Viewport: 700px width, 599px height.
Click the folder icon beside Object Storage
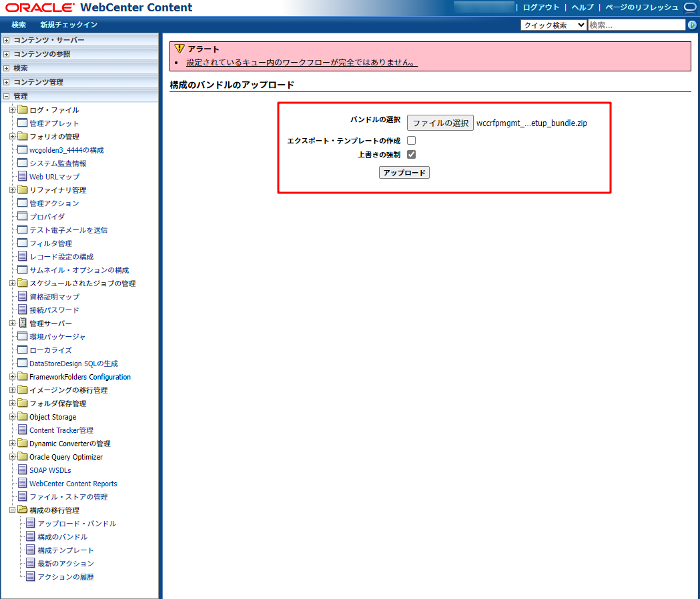[22, 416]
